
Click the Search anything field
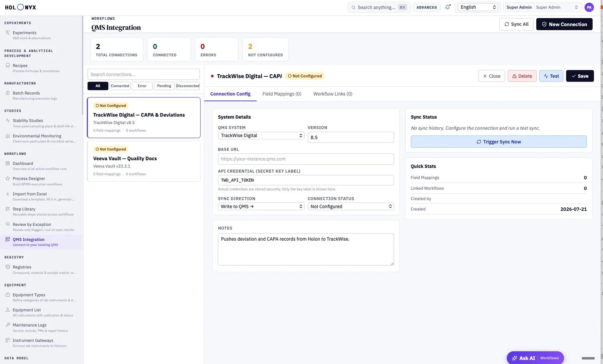pos(379,7)
